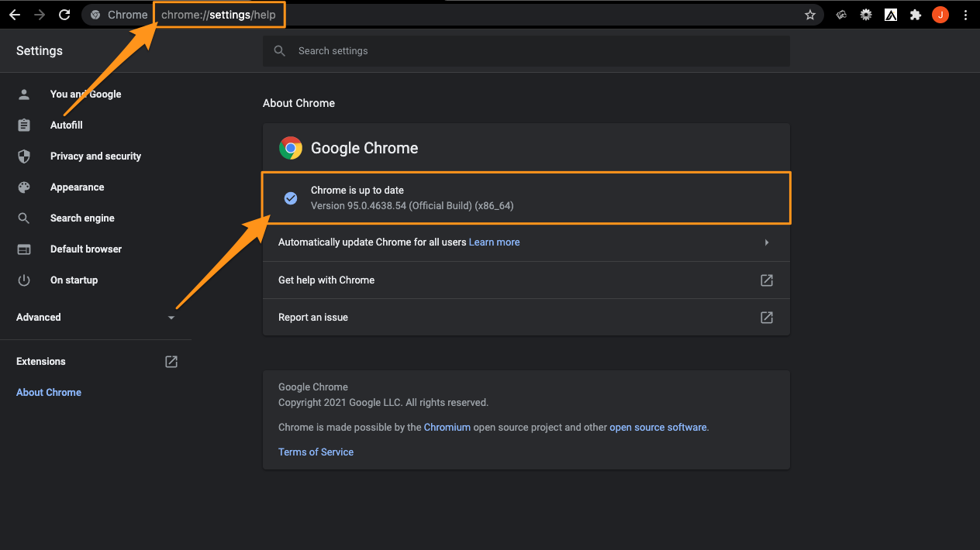Click the Version 95.0.4638.54 text
Screen dimensions: 980x550
click(x=412, y=205)
